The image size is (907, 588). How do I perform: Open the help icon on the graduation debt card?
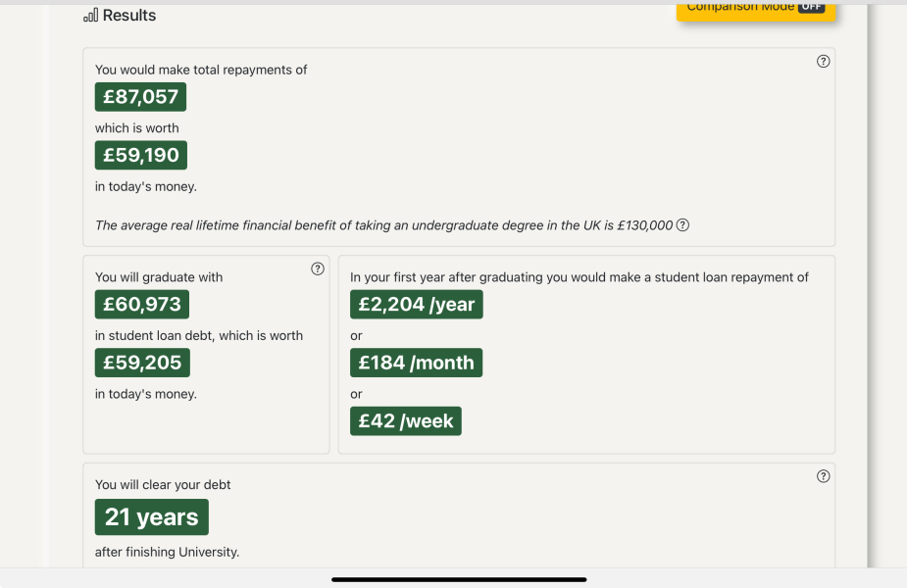[318, 269]
